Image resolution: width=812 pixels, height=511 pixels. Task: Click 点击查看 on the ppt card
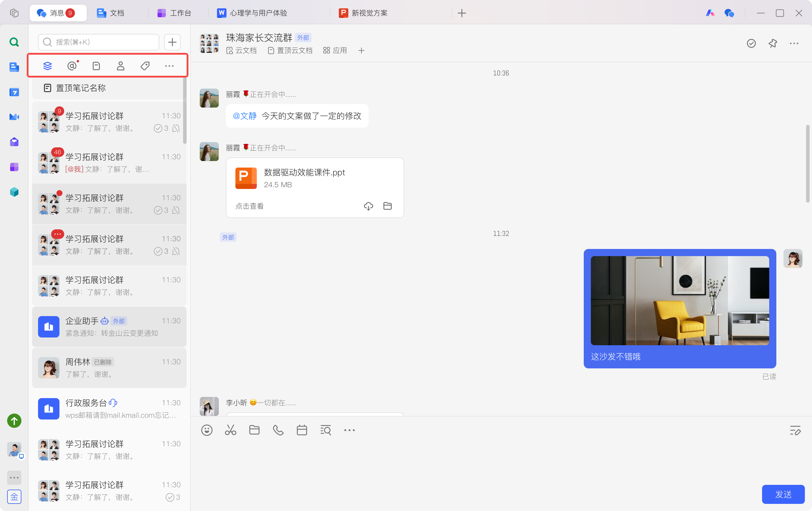pyautogui.click(x=250, y=206)
